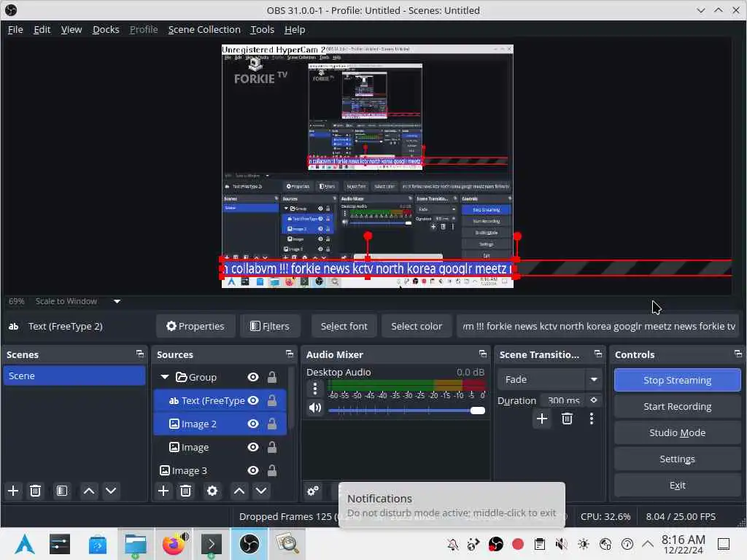Open source Properties button

coord(196,326)
